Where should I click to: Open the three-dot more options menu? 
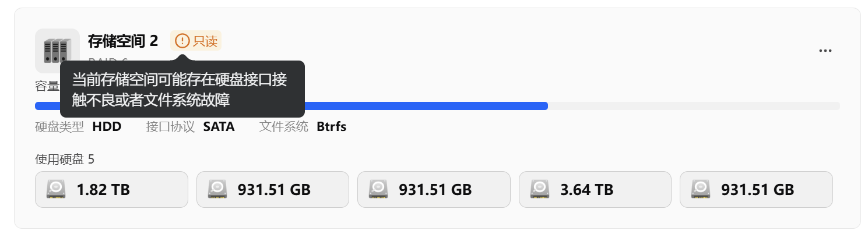(x=825, y=51)
